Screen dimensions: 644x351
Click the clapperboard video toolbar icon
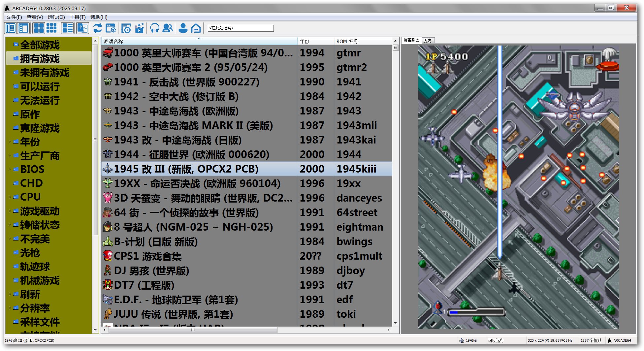pos(139,28)
